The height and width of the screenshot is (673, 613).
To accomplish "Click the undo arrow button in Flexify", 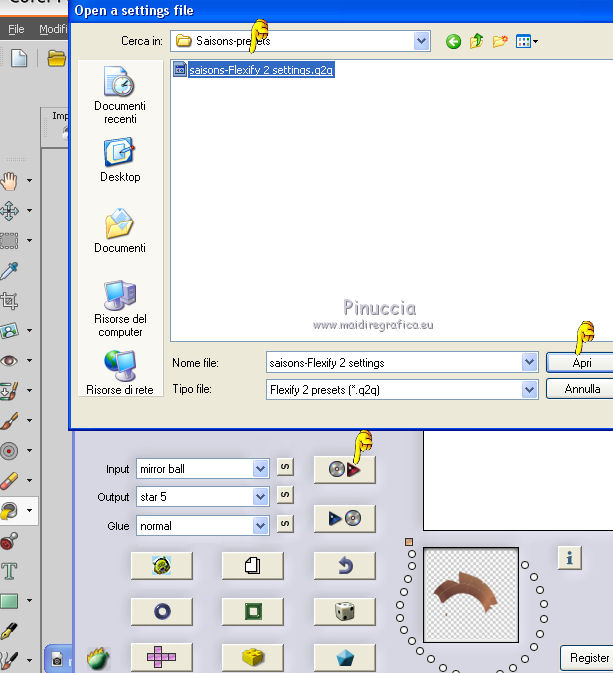I will point(345,566).
